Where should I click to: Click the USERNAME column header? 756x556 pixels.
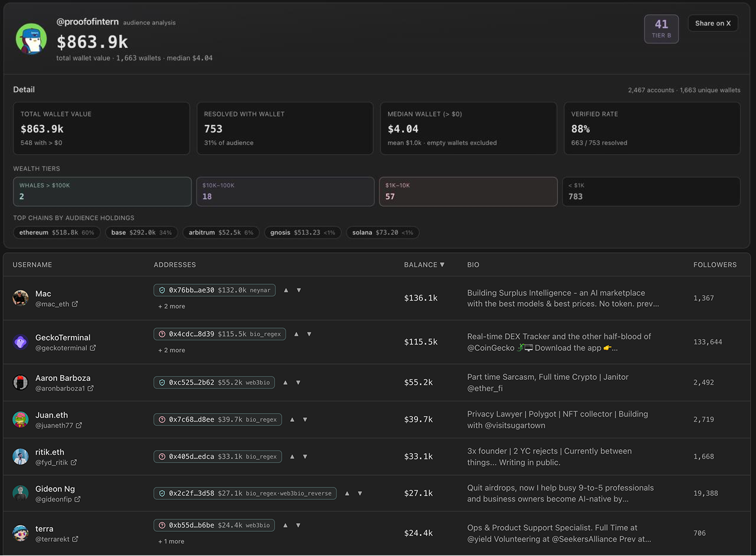click(x=32, y=265)
